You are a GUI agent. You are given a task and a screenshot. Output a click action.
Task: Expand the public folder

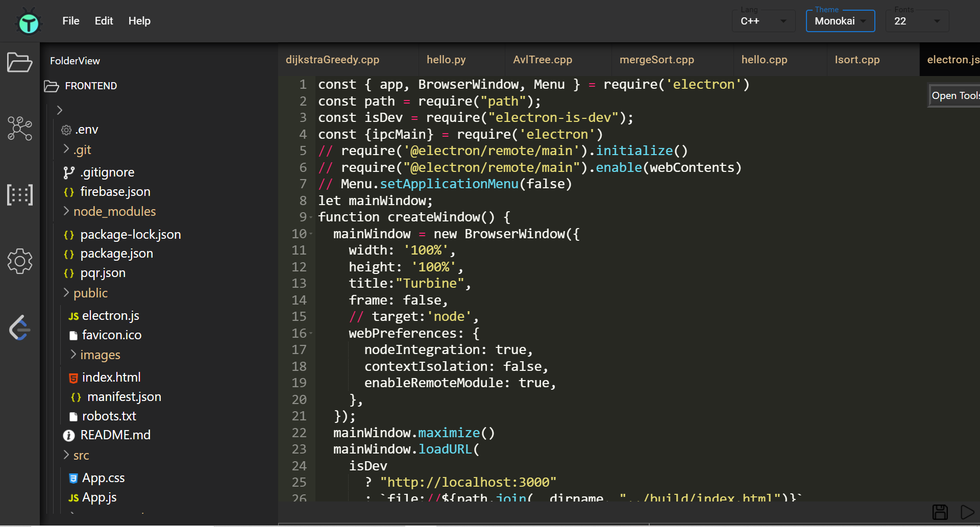pyautogui.click(x=66, y=292)
